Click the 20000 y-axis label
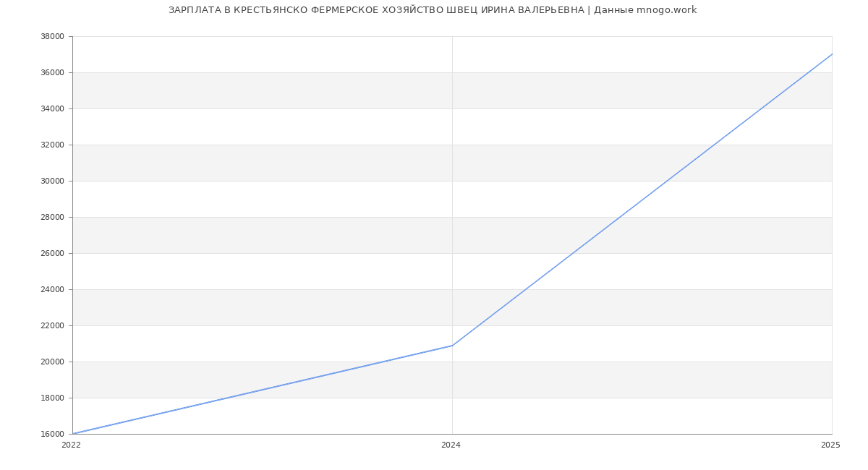The height and width of the screenshot is (470, 868). tap(52, 362)
